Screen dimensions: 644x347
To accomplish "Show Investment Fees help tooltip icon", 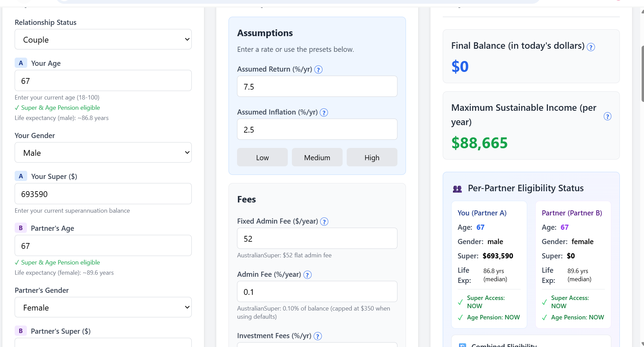I will pos(317,336).
